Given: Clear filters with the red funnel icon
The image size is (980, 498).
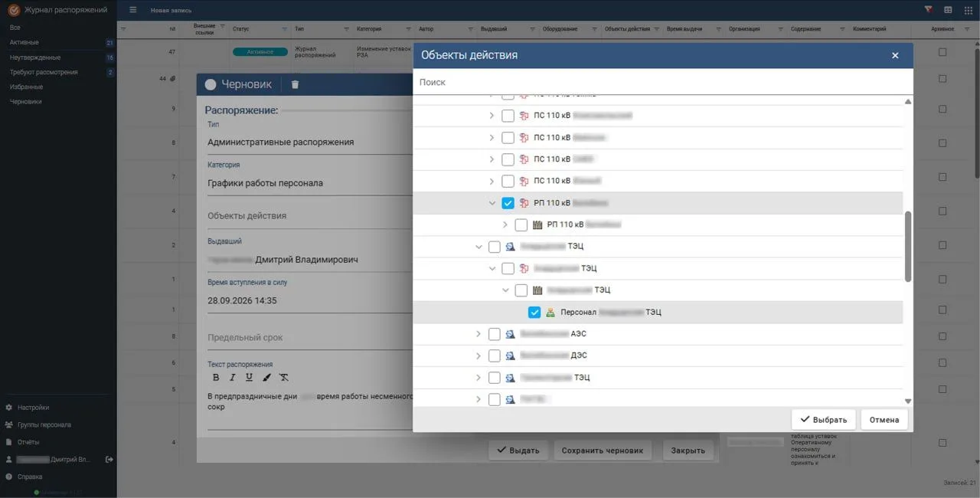Looking at the screenshot, I should tap(929, 9).
